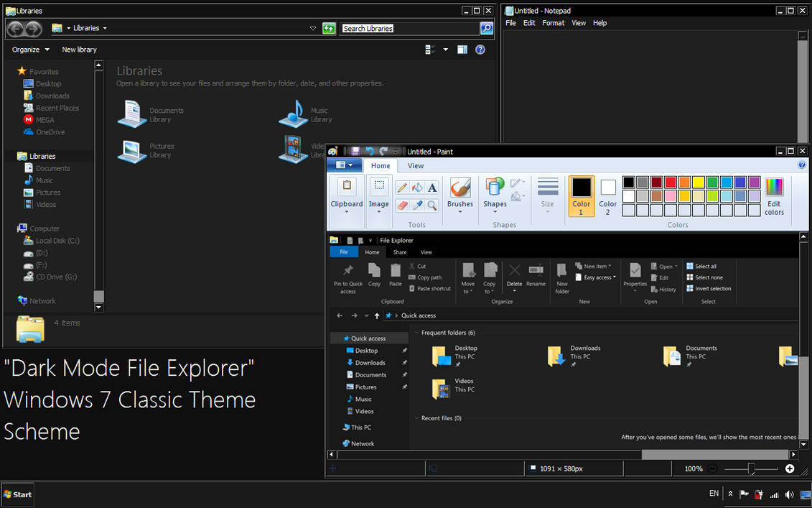
Task: Open the Notepad File menu
Action: pos(510,23)
